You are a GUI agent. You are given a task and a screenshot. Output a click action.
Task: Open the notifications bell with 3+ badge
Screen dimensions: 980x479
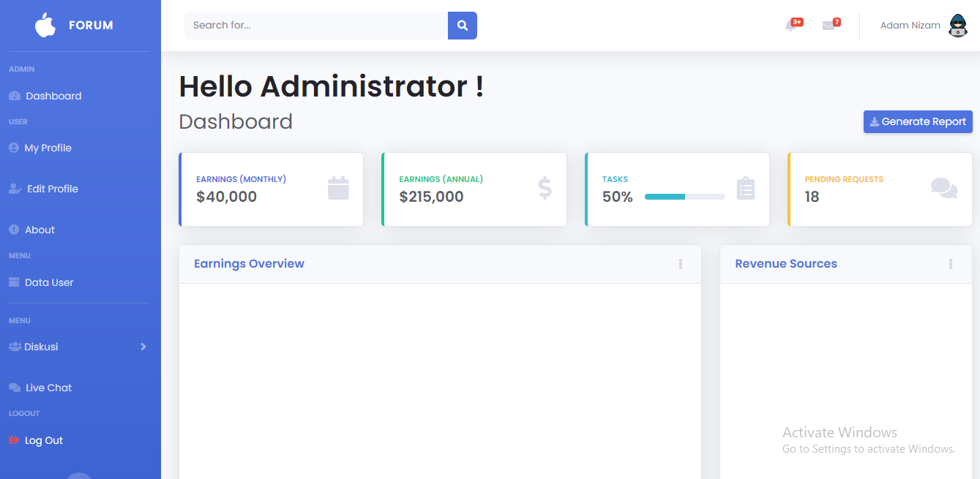[791, 26]
